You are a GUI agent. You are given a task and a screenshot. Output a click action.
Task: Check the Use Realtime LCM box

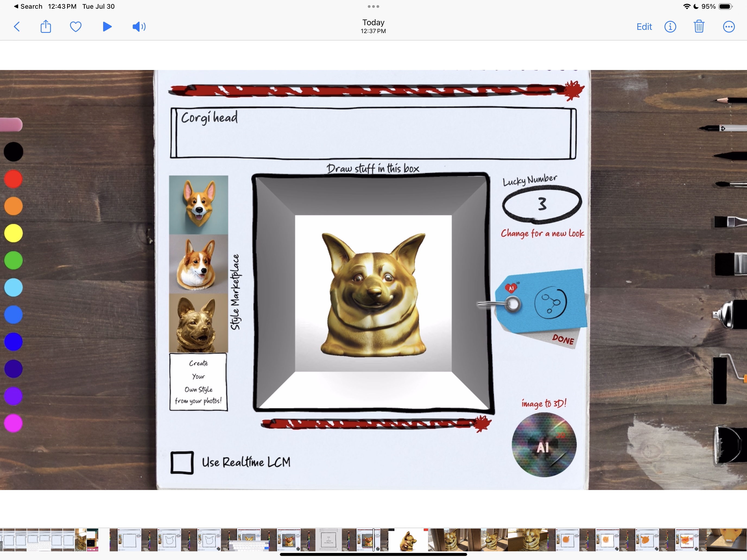coord(182,462)
